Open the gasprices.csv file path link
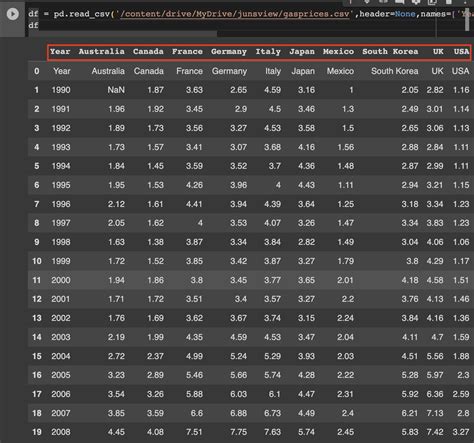The width and height of the screenshot is (474, 443). click(235, 14)
